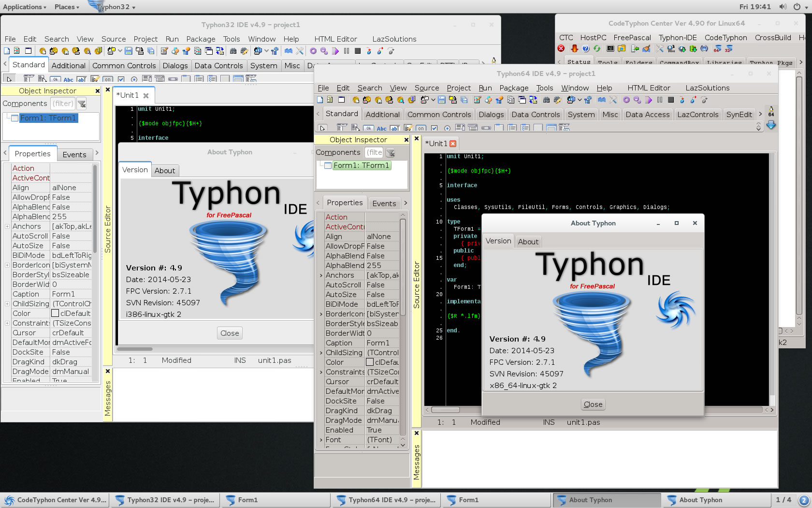Image resolution: width=812 pixels, height=508 pixels.
Task: Close the Unit1 tab in Typhon32 editor
Action: 146,96
